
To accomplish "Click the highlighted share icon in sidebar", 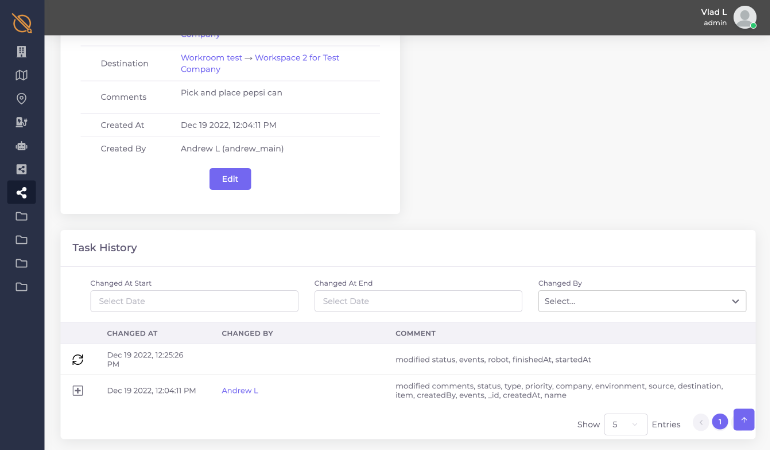I will click(x=21, y=192).
